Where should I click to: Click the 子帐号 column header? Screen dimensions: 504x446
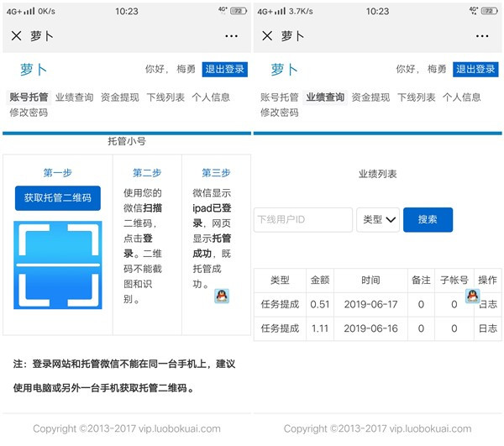point(454,281)
